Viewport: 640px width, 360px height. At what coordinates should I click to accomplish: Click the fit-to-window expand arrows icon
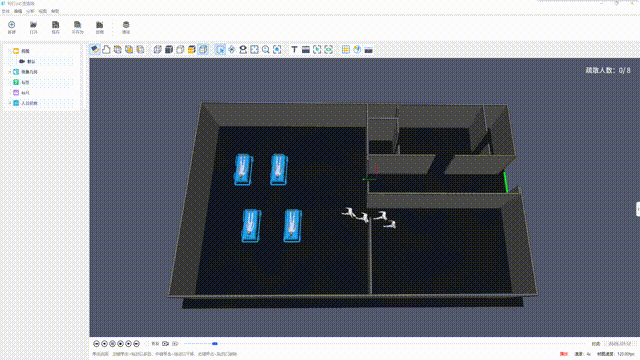click(254, 49)
